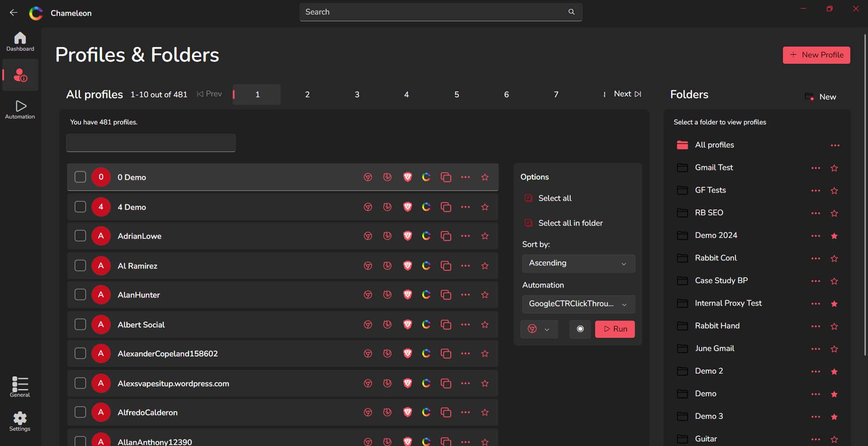Duplicate the 0 Demo profile
Viewport: 868px width, 446px height.
pos(446,177)
